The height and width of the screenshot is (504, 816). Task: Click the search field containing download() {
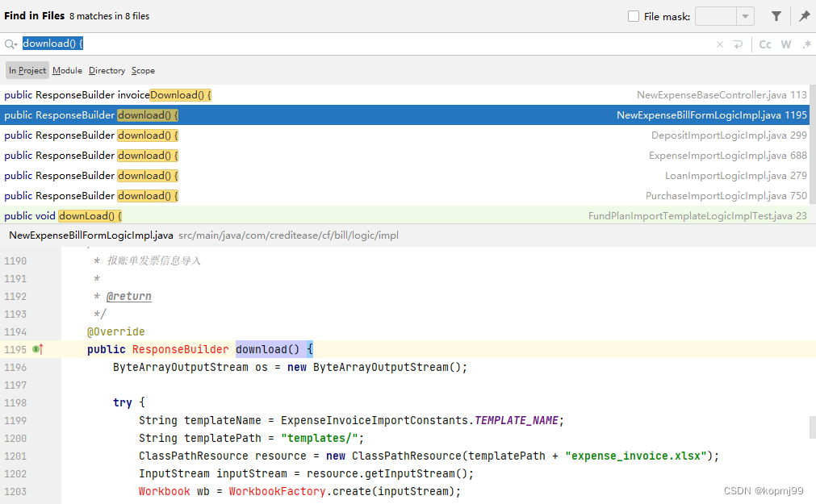point(364,44)
